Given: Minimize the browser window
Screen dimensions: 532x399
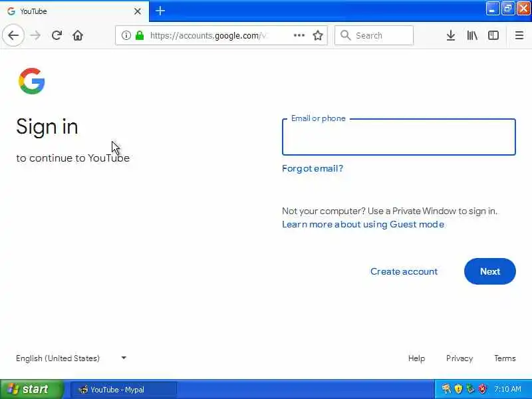Looking at the screenshot, I should (492, 9).
